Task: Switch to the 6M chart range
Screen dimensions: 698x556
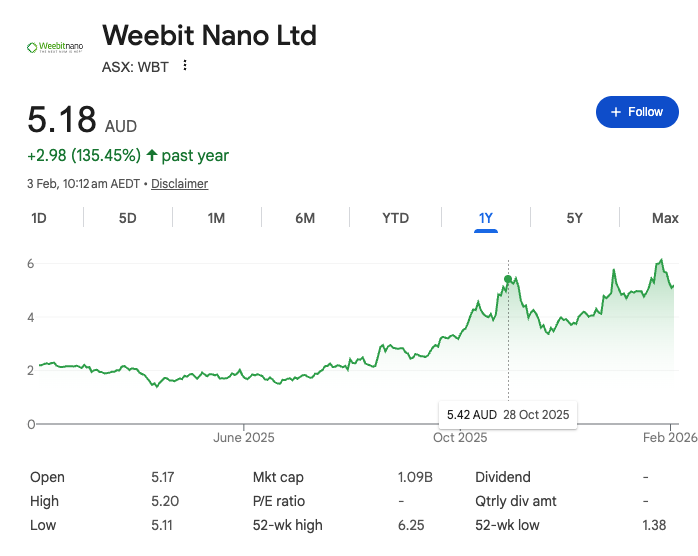Action: [x=305, y=218]
